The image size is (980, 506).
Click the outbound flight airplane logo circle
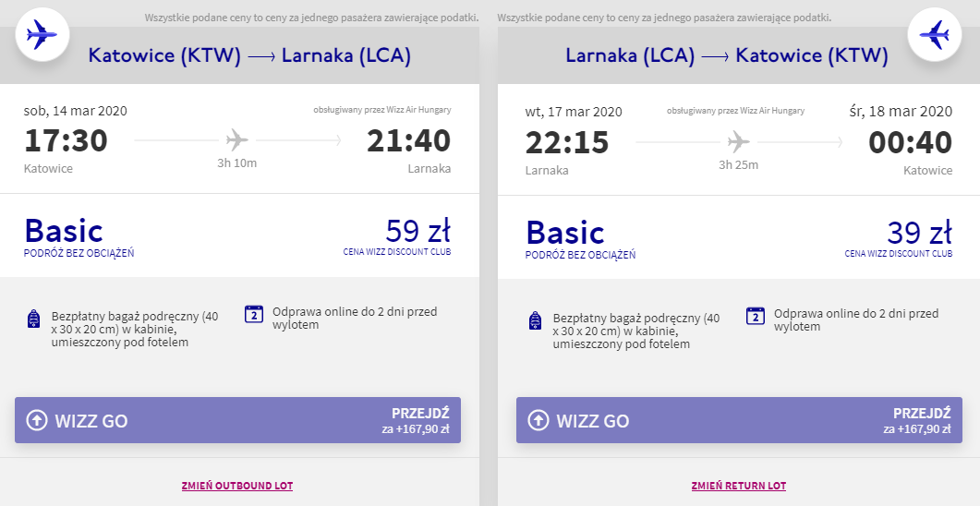tap(42, 36)
